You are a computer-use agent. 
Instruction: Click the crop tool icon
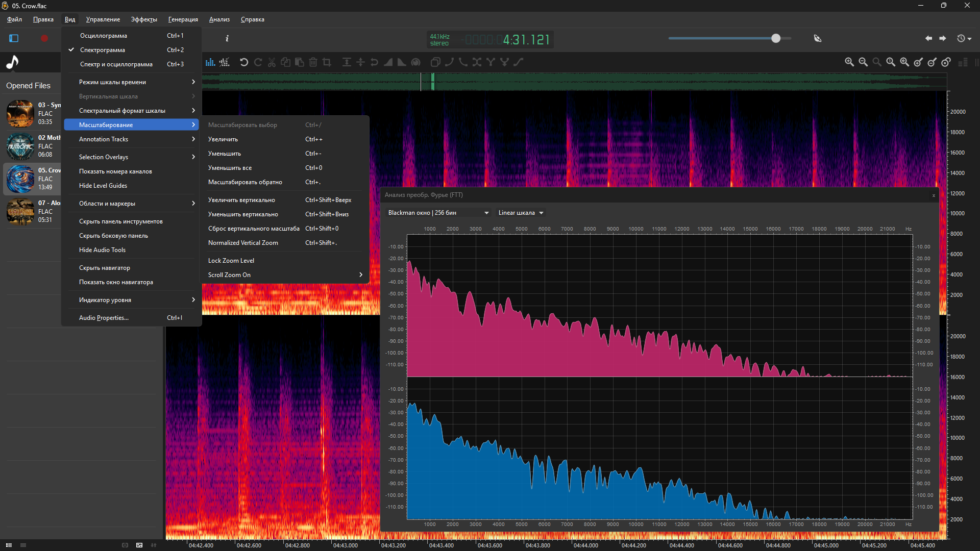[x=327, y=62]
